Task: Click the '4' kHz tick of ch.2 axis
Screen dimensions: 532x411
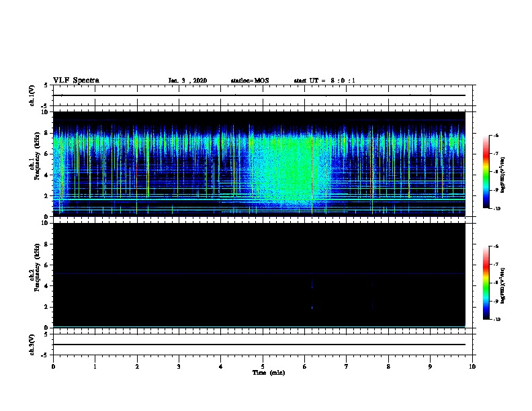Action: 46,286
